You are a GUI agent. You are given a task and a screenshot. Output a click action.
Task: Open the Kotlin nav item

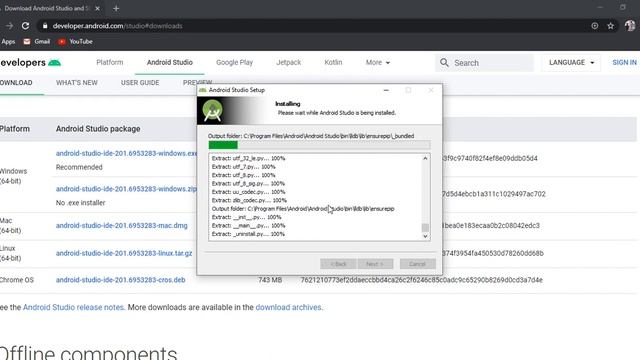click(333, 62)
